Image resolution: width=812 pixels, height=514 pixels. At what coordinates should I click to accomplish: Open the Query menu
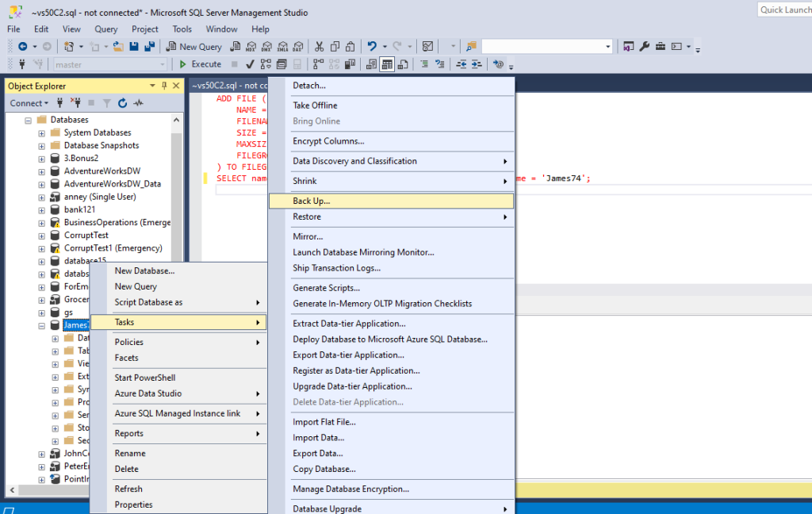coord(105,29)
